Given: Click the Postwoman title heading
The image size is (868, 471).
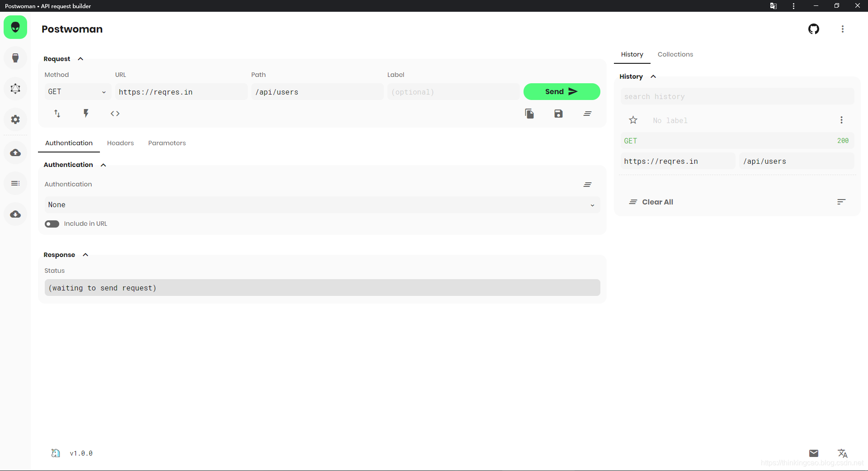Looking at the screenshot, I should click(72, 29).
